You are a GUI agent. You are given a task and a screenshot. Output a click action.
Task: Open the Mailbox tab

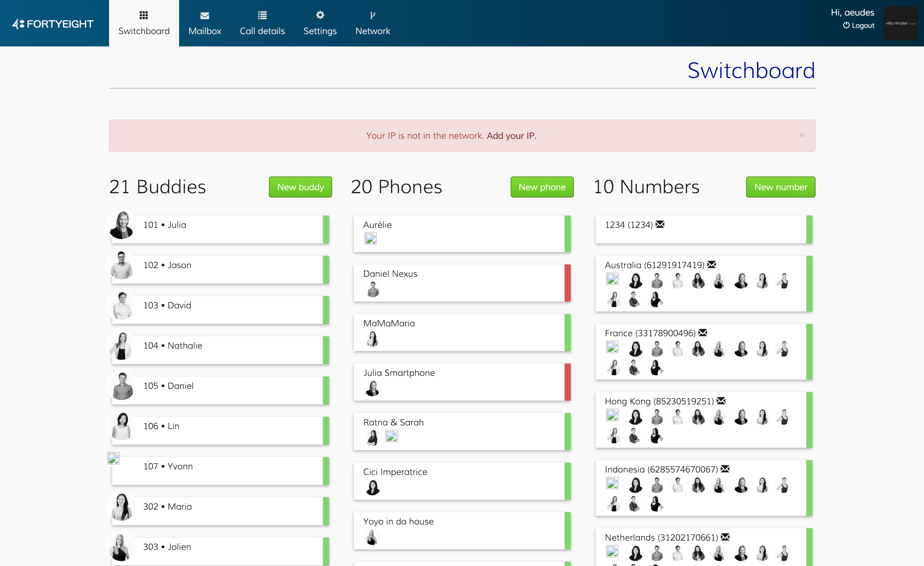click(205, 23)
